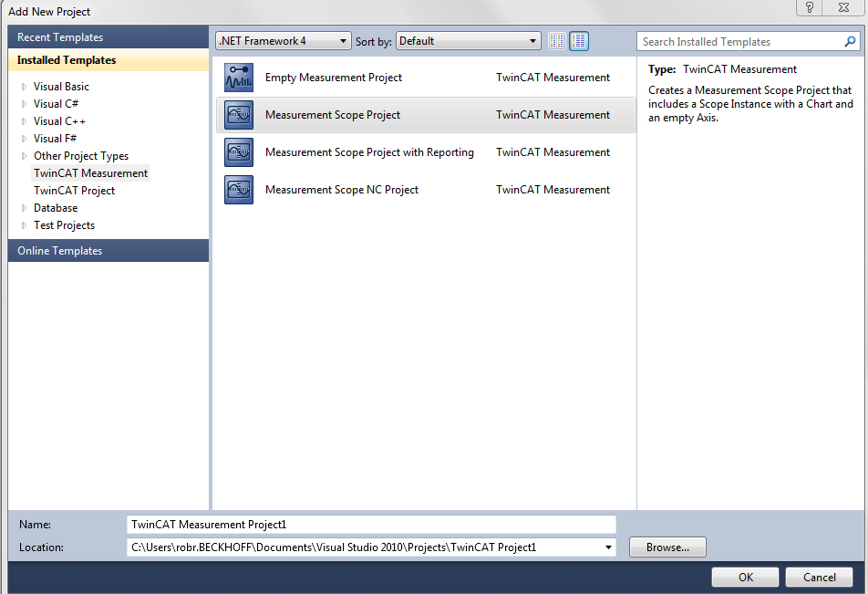Open the Sort by Default dropdown
Image resolution: width=868 pixels, height=594 pixels.
[469, 41]
